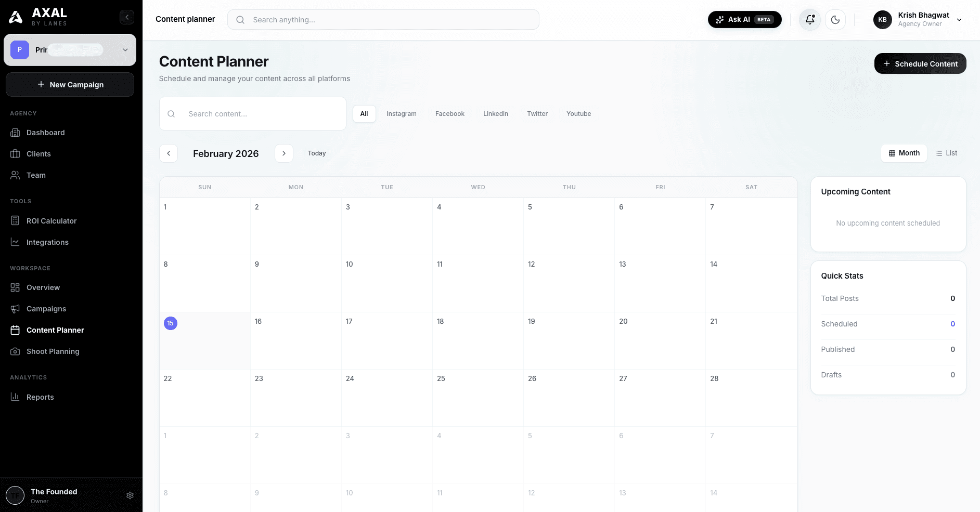This screenshot has width=980, height=512.
Task: Switch to the Youtube platform tab
Action: click(578, 113)
